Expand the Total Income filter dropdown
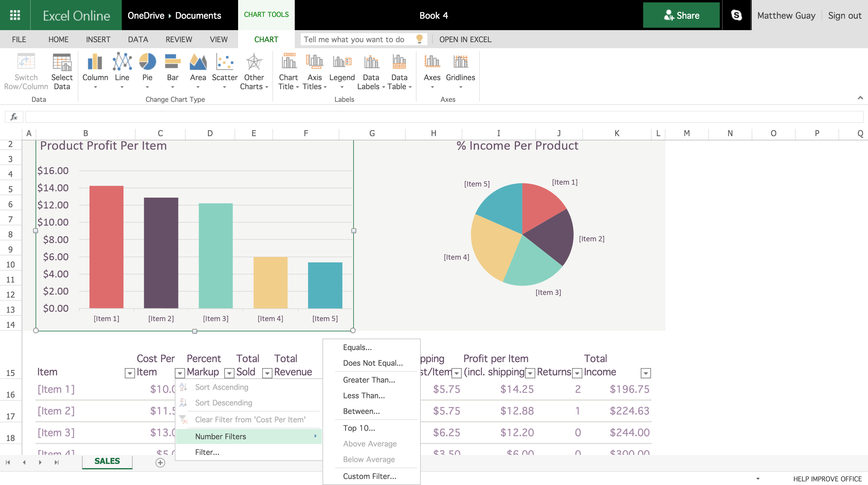868x485 pixels. click(646, 372)
